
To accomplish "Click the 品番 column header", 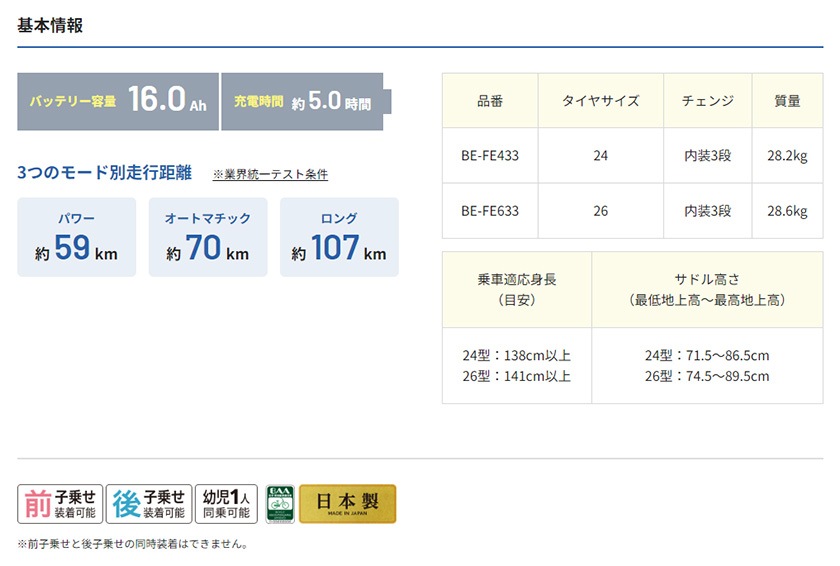I will pos(490,101).
